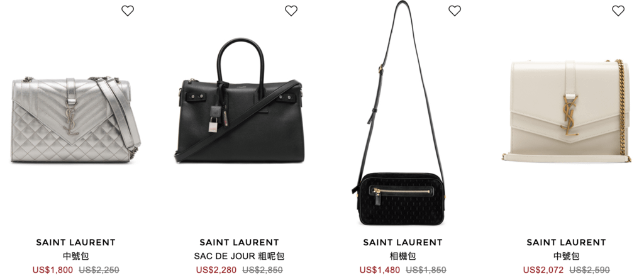Click the crossed-out US$2,850 original price
The width and height of the screenshot is (644, 278).
coord(262,270)
